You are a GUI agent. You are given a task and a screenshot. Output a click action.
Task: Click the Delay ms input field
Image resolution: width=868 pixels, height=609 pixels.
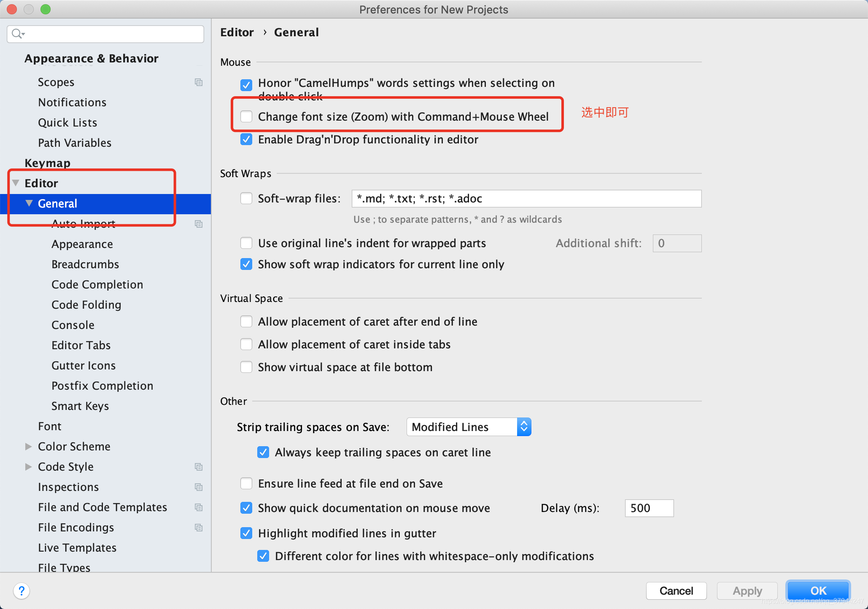[648, 507]
